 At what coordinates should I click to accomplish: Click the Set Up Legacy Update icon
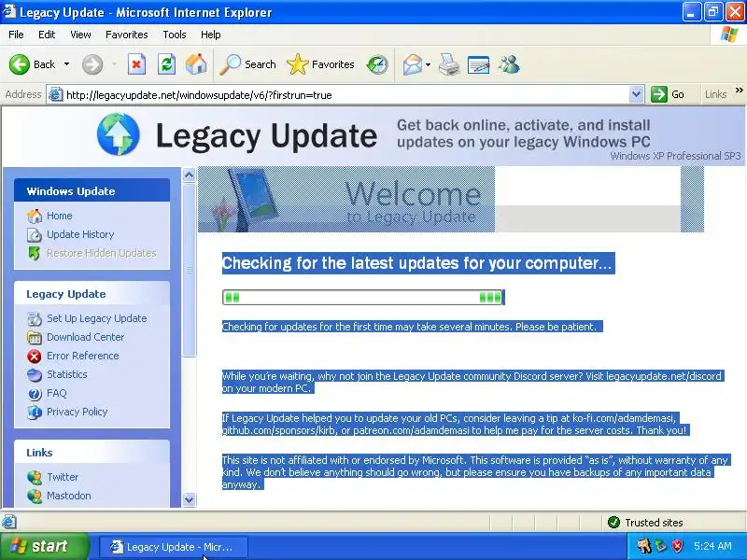[35, 318]
